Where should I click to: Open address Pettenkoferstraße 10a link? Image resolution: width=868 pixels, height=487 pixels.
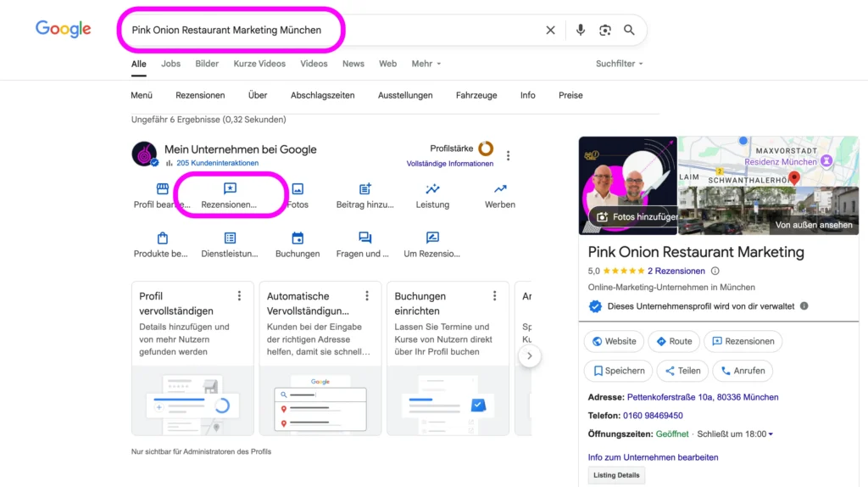pyautogui.click(x=703, y=397)
